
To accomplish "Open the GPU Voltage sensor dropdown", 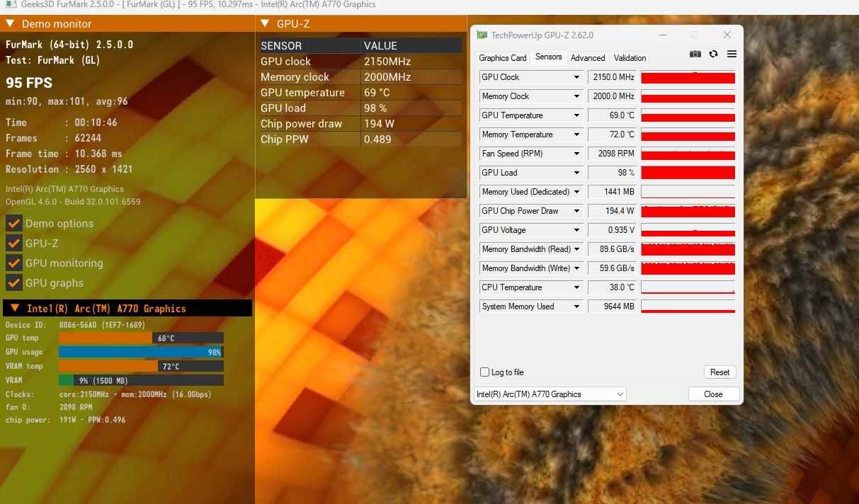I will (x=577, y=230).
